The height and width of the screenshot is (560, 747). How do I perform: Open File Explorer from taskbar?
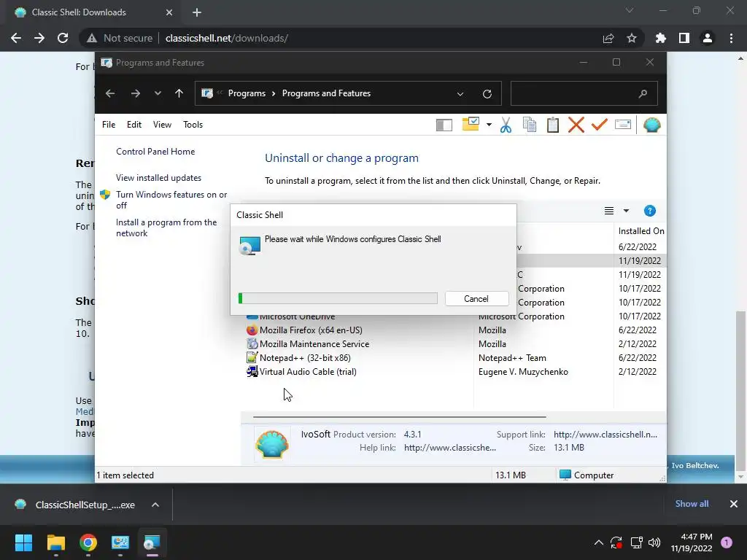point(55,542)
